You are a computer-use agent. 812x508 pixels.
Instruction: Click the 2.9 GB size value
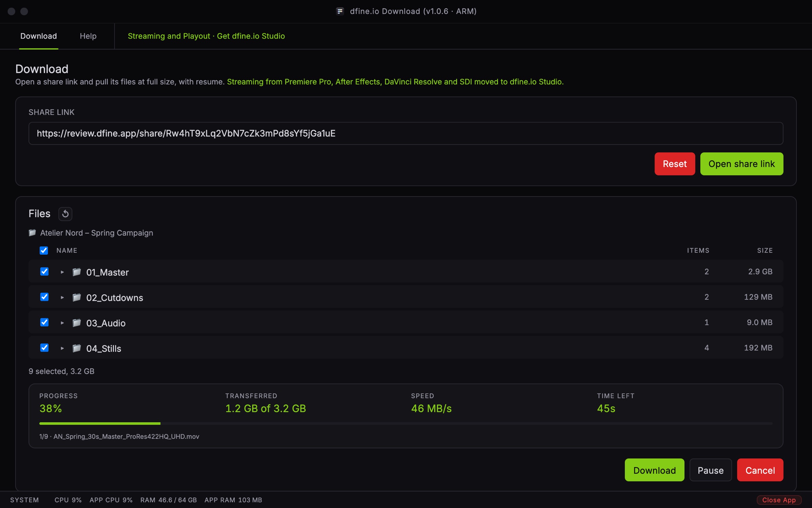click(760, 272)
